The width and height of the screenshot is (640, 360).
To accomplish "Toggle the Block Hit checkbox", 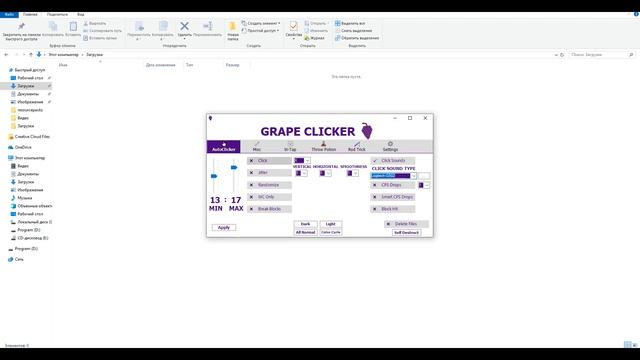I will pyautogui.click(x=393, y=209).
